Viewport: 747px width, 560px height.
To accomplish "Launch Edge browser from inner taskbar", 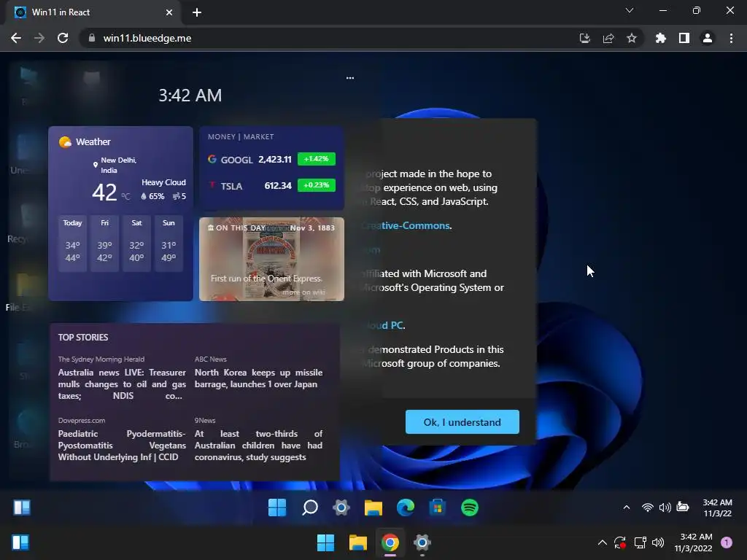I will coord(406,507).
